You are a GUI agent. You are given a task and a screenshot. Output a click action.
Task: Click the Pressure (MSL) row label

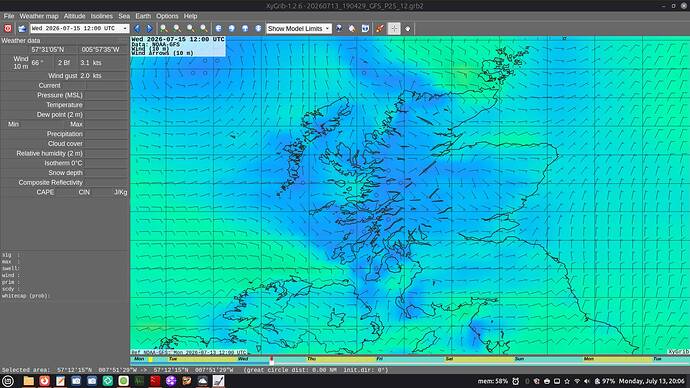[x=60, y=95]
